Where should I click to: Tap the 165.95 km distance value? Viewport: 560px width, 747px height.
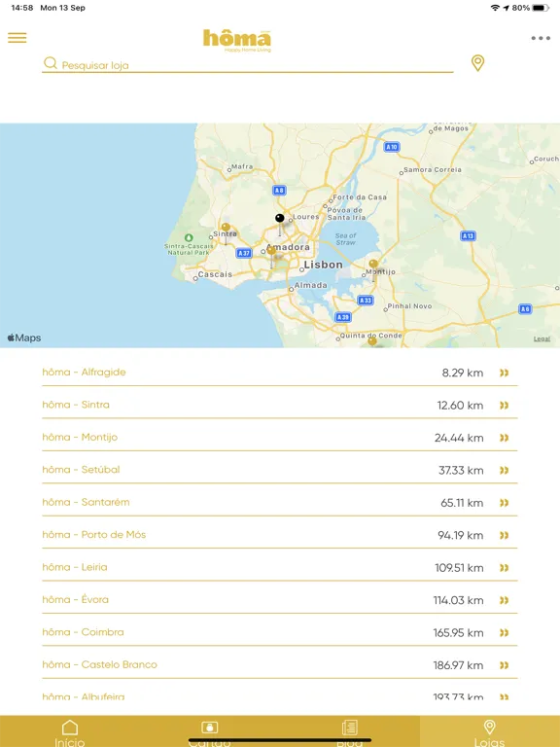tap(458, 632)
